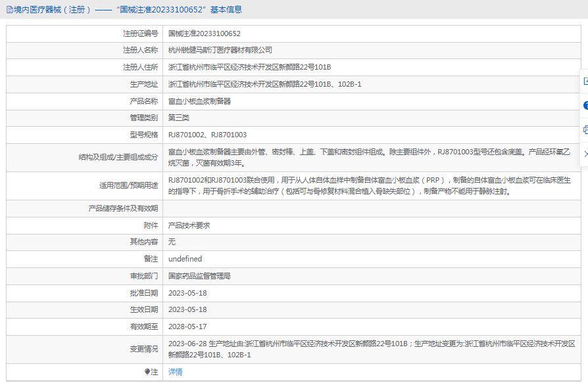Select registration number value 国械注准20233100652
Screen dimensions: 588x383
(x=205, y=34)
